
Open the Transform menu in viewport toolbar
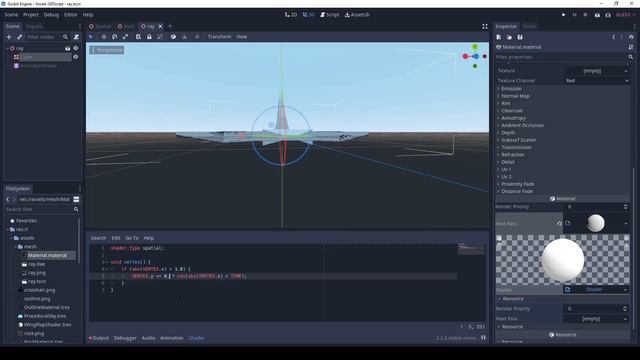coord(219,37)
